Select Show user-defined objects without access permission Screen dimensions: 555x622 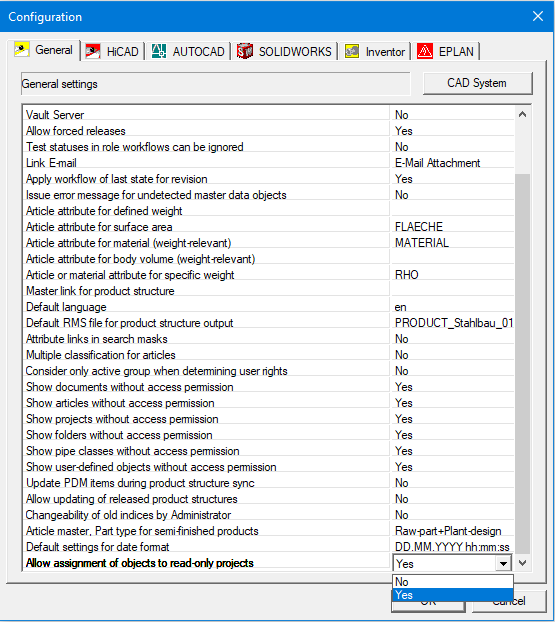[206, 467]
